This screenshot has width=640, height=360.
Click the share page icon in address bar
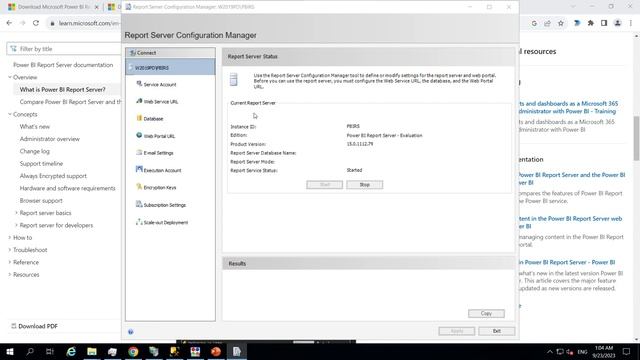pos(547,23)
